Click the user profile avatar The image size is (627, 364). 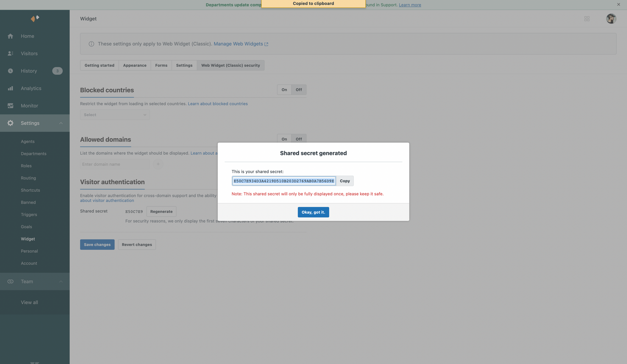pos(611,19)
